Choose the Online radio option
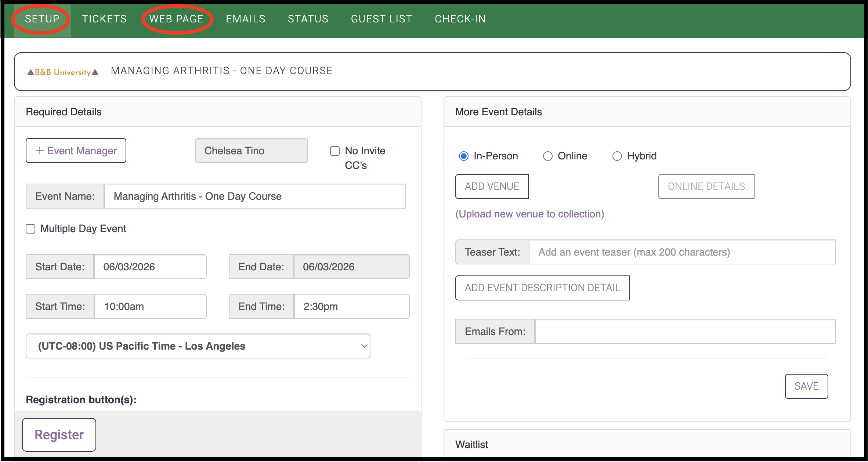Screen dimensions: 868x462 pos(548,156)
